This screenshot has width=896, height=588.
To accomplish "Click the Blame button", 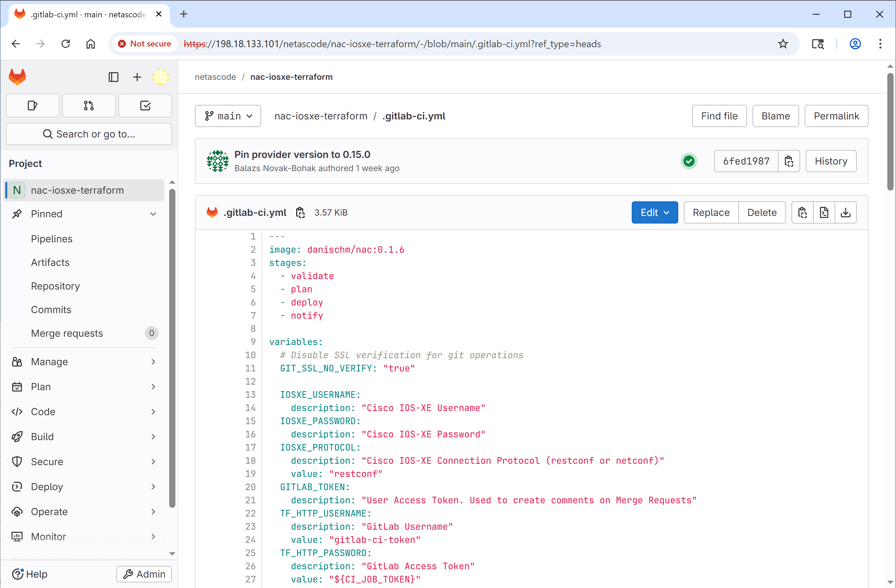I will (775, 116).
